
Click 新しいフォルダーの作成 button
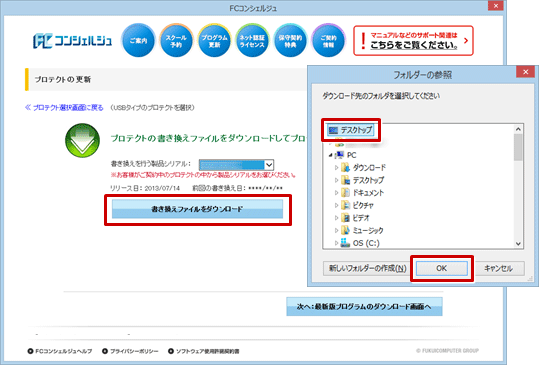tap(367, 268)
